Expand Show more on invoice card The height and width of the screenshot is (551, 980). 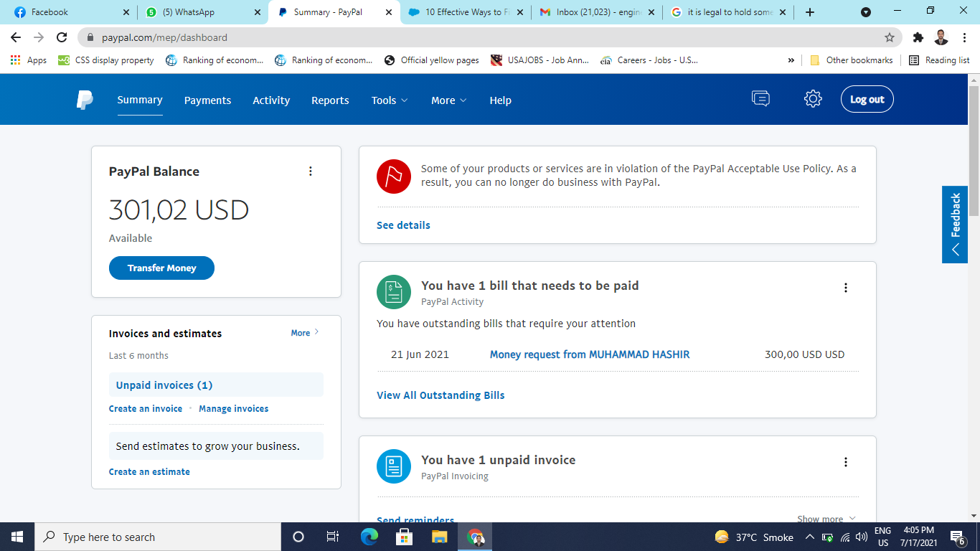click(826, 519)
